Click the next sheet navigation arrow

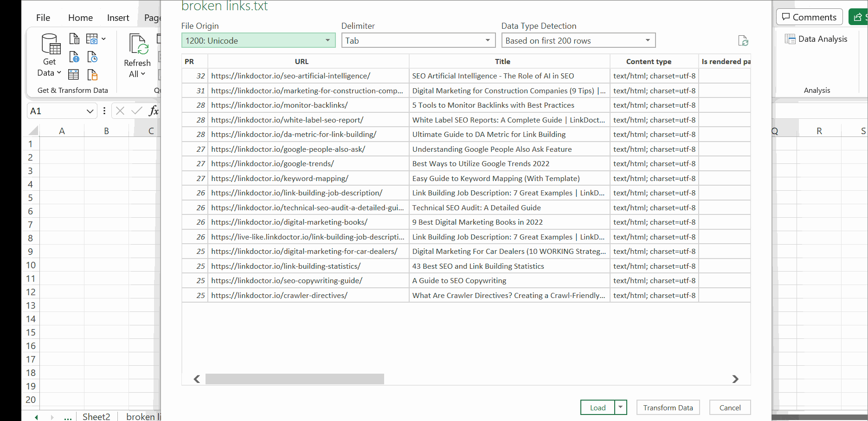[x=52, y=417]
